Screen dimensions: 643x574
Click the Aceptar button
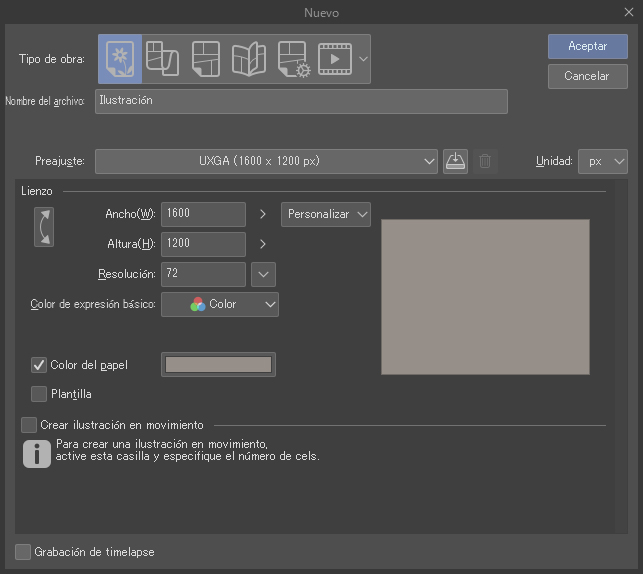(587, 46)
